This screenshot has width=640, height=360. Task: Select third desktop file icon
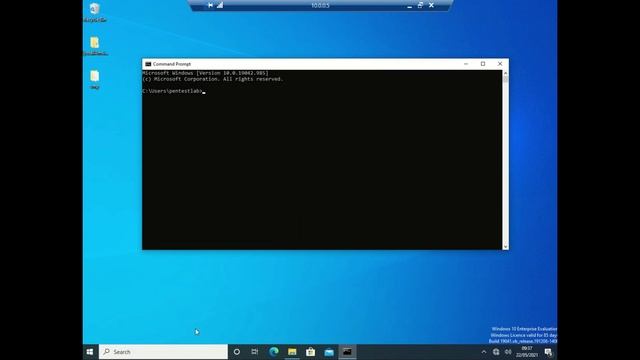pos(95,79)
